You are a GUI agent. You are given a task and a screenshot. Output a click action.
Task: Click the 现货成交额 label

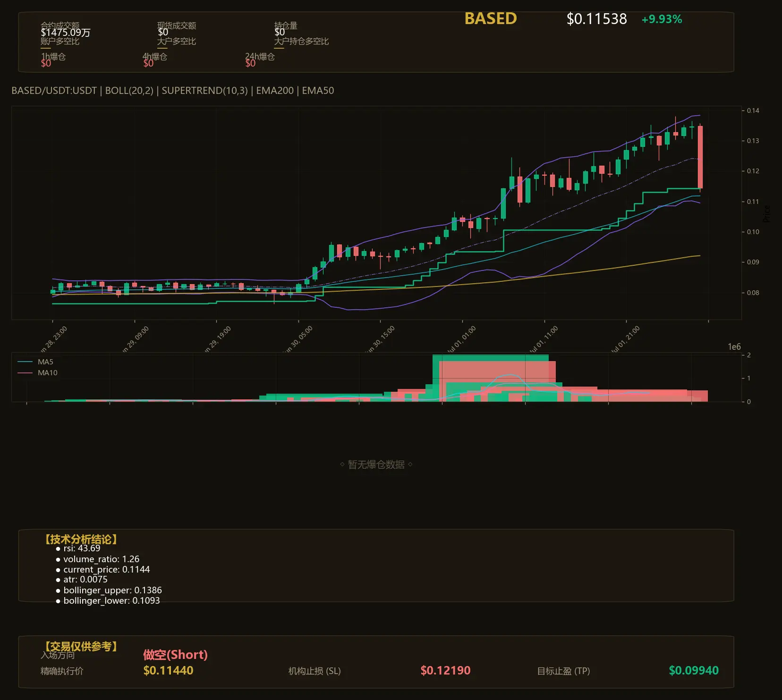[177, 25]
